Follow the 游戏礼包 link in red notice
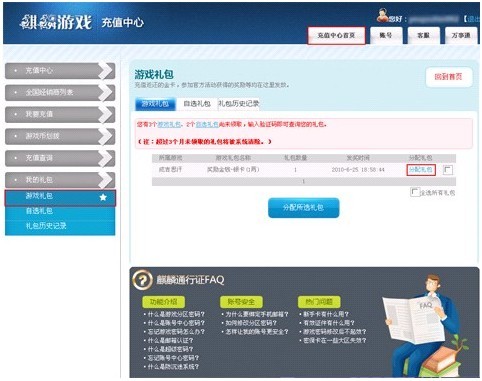This screenshot has height=381, width=482. coord(169,124)
